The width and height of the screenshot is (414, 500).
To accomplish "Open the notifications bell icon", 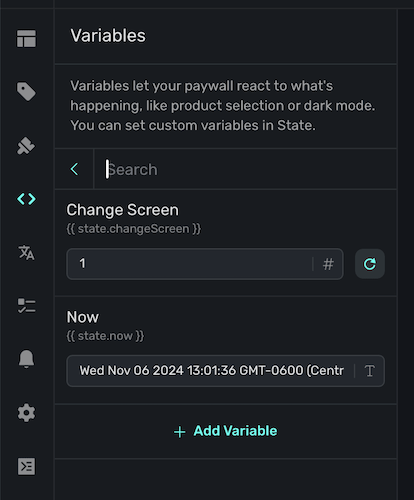I will pyautogui.click(x=26, y=359).
